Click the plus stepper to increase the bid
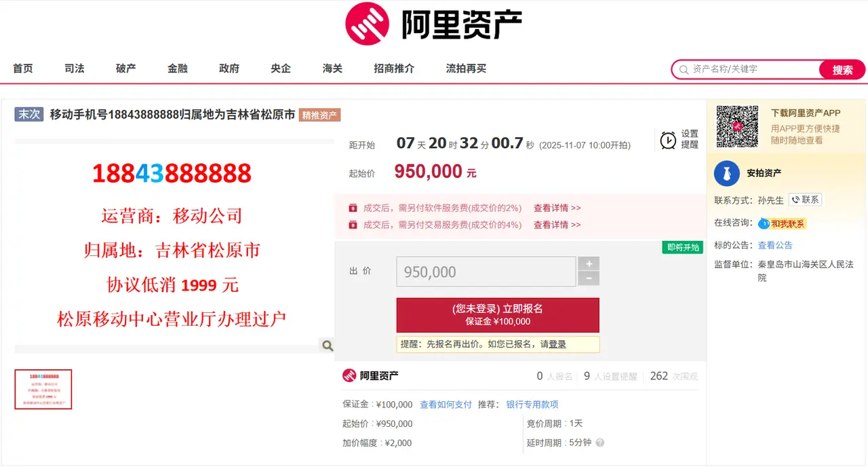The width and height of the screenshot is (868, 467). click(588, 264)
